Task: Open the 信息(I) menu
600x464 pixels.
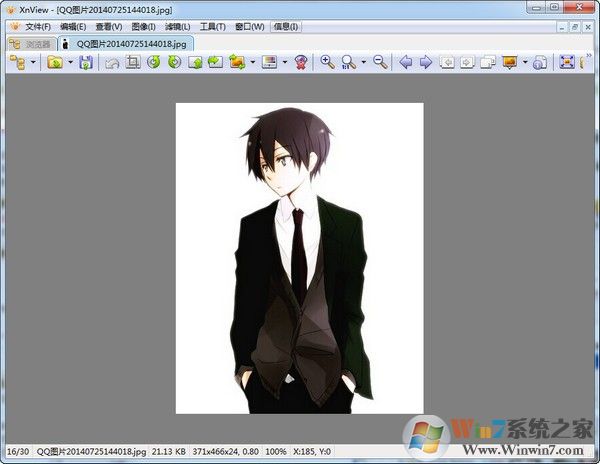Action: pyautogui.click(x=286, y=27)
